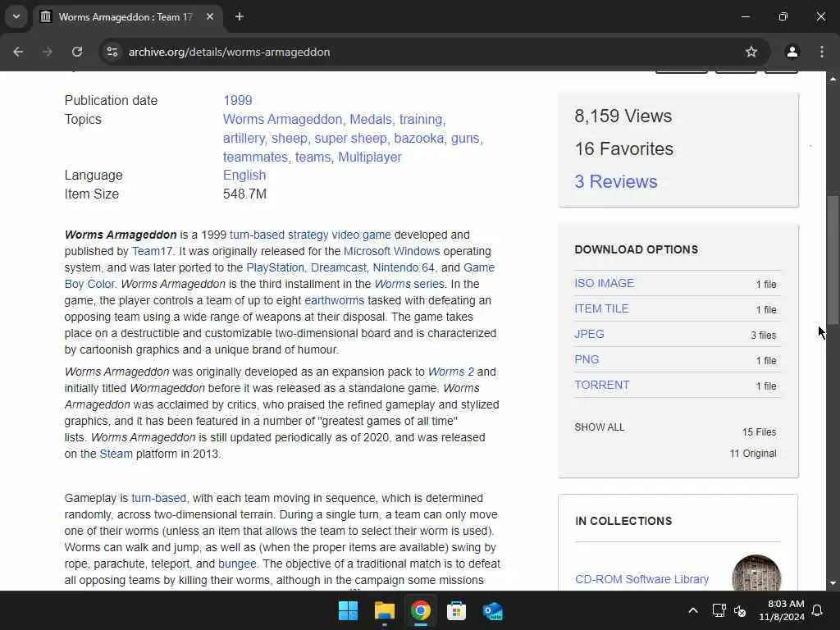
Task: Reload the archive.org page
Action: click(77, 52)
